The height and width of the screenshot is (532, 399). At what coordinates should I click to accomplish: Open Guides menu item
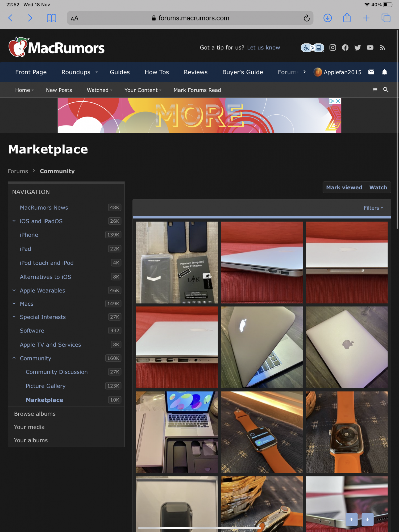coord(120,72)
